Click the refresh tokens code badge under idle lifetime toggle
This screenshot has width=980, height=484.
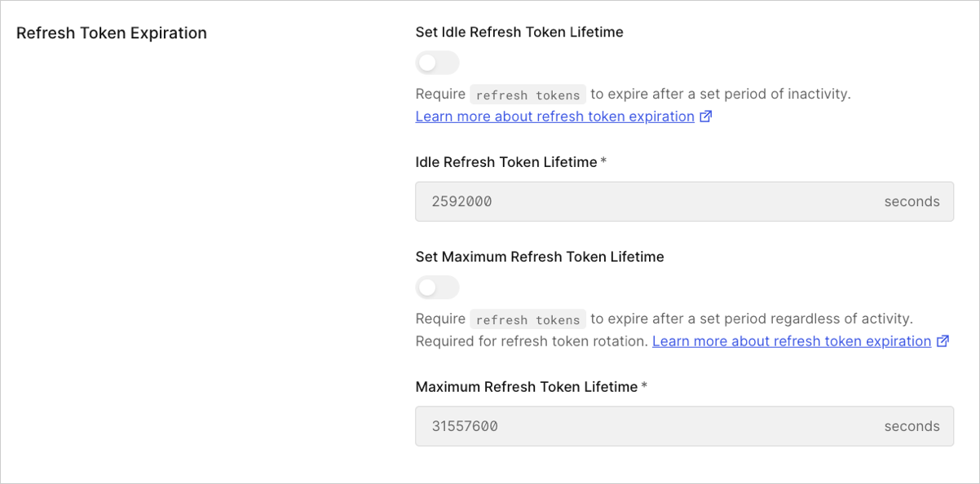528,94
